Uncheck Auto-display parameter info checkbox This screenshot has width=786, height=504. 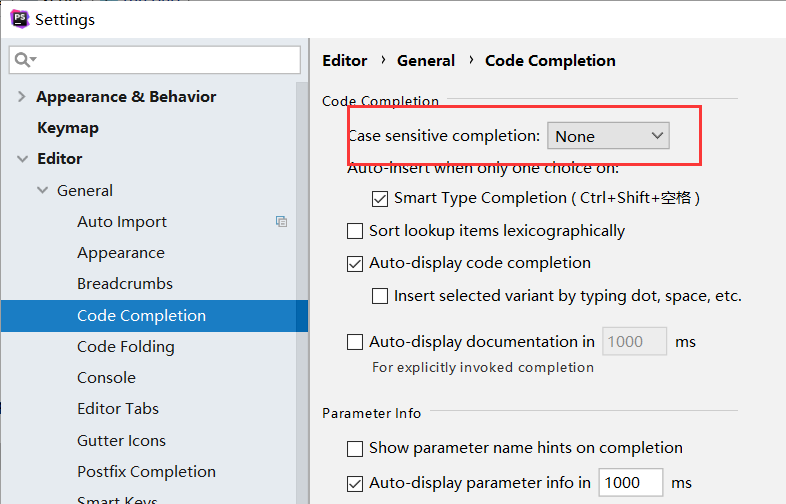(355, 483)
